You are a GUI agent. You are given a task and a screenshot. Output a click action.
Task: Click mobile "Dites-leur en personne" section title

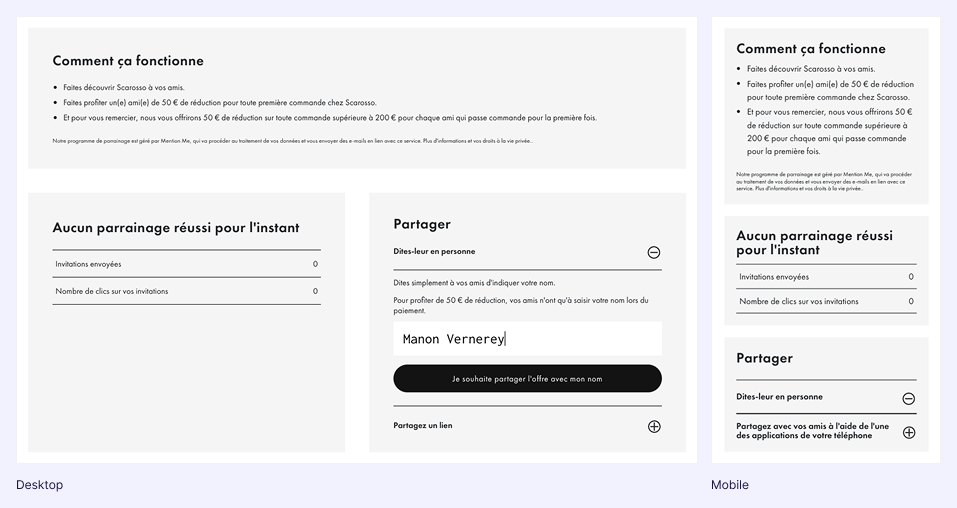click(779, 397)
